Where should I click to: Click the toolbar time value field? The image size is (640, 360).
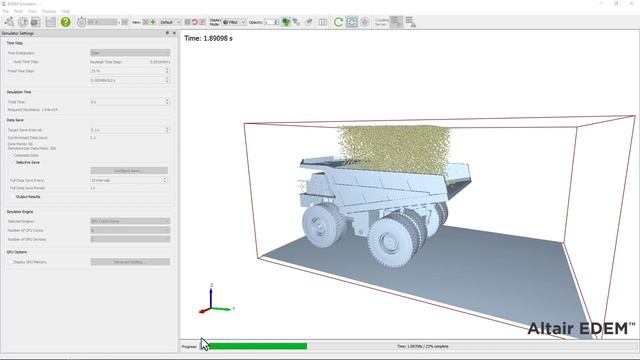[102, 22]
